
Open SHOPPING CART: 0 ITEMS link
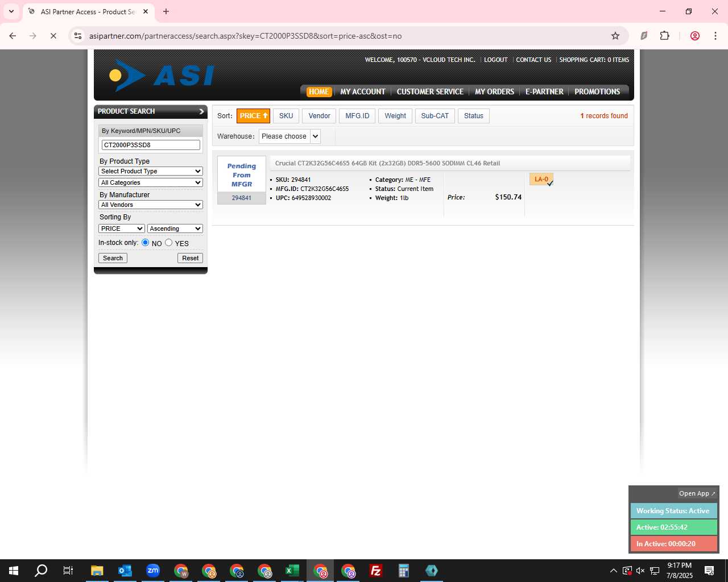tap(594, 60)
